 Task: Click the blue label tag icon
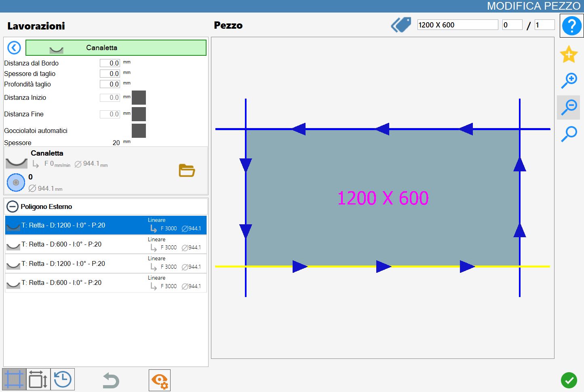(x=401, y=25)
